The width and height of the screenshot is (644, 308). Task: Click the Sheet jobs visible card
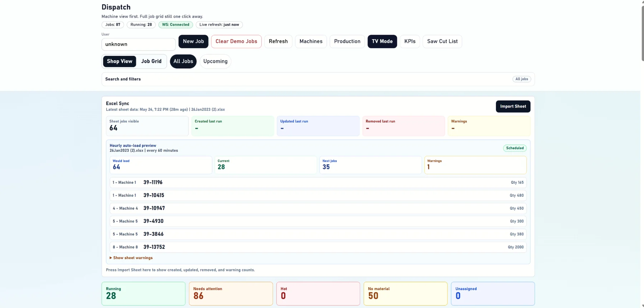tap(147, 126)
